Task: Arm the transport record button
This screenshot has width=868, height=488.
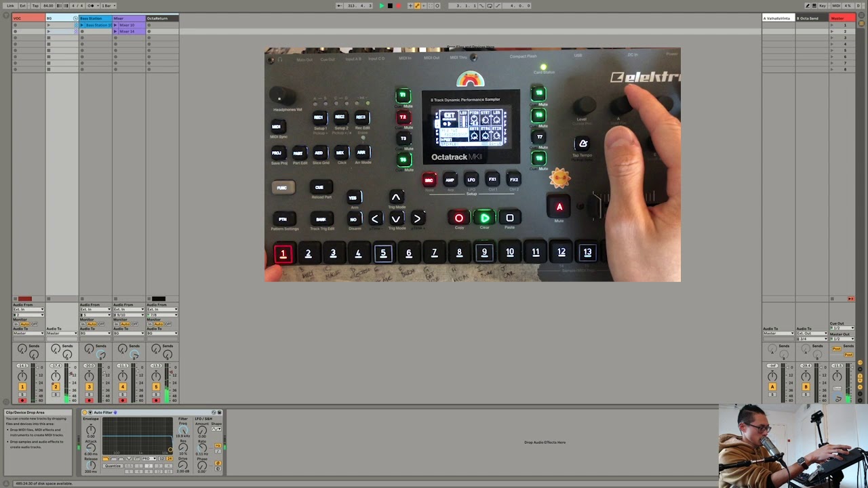Action: click(x=398, y=5)
